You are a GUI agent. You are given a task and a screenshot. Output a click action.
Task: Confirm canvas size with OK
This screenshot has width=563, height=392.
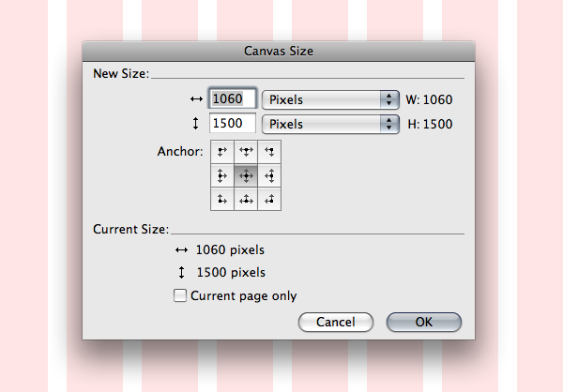pos(424,322)
